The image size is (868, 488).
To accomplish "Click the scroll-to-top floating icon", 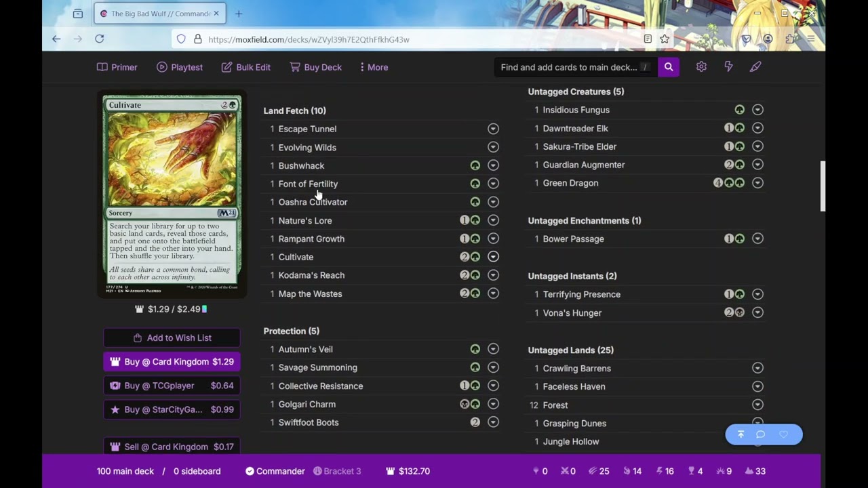I will click(x=741, y=434).
